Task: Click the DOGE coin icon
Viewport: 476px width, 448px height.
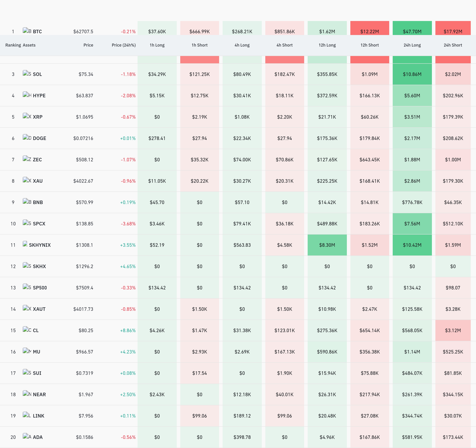Action: [x=27, y=137]
